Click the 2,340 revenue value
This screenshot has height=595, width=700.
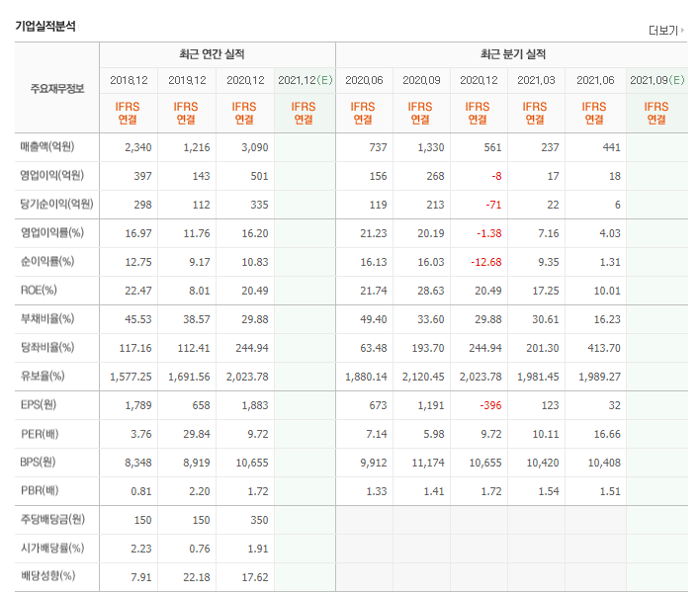click(x=138, y=147)
